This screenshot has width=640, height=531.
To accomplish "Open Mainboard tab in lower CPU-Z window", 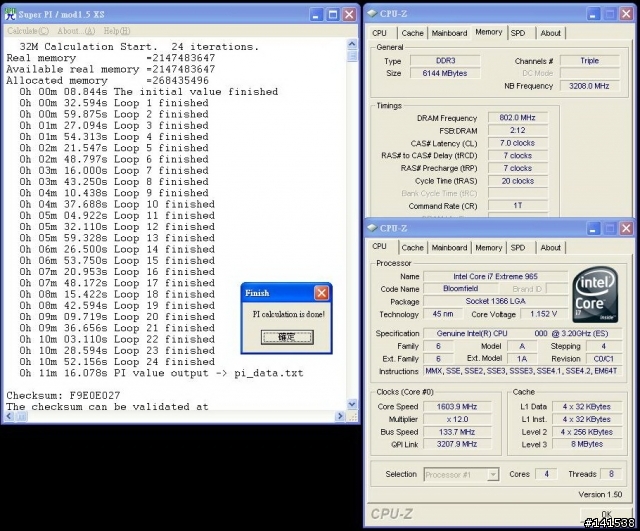I will point(449,248).
